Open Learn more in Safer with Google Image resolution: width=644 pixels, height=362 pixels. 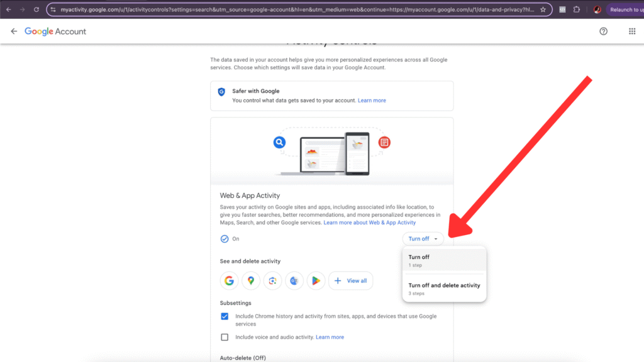[x=372, y=101]
